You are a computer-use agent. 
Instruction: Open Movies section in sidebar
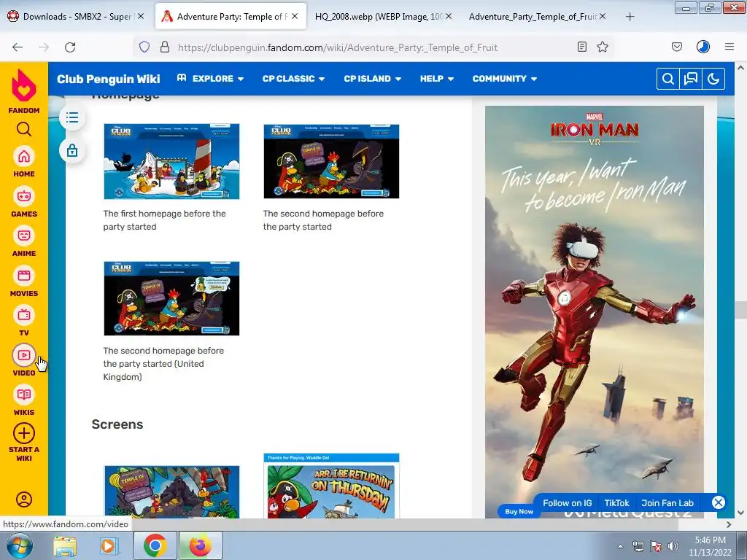tap(24, 276)
